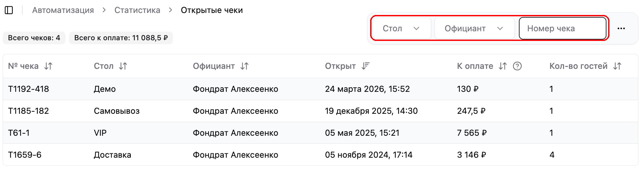Image resolution: width=644 pixels, height=169 pixels.
Task: Go to Статистика breadcrumb
Action: tap(137, 10)
